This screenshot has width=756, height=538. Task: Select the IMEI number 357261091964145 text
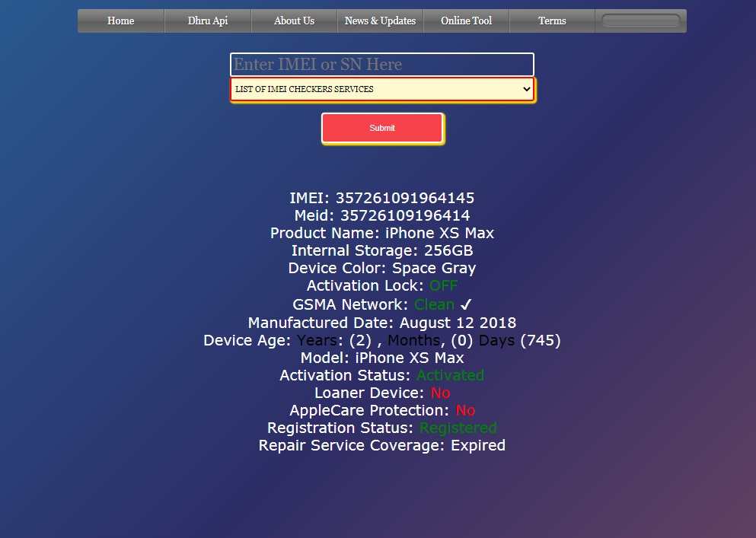coord(405,198)
